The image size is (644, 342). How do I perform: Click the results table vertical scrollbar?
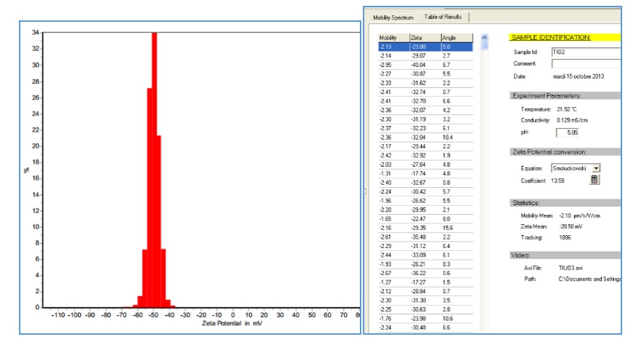pos(486,182)
